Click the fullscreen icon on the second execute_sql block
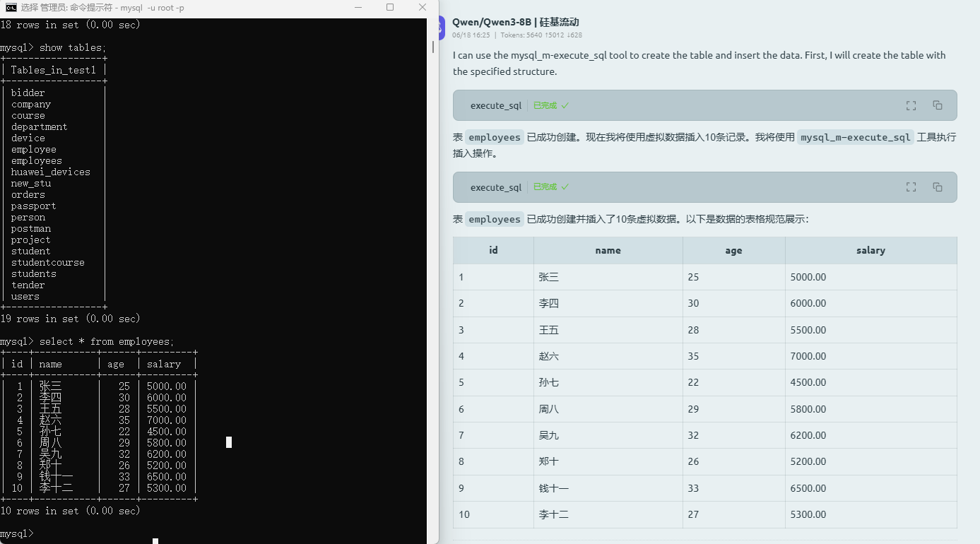The height and width of the screenshot is (544, 980). tap(911, 187)
